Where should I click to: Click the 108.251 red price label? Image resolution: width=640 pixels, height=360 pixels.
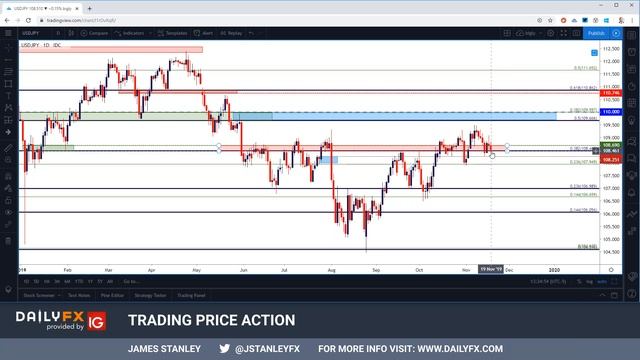(611, 160)
